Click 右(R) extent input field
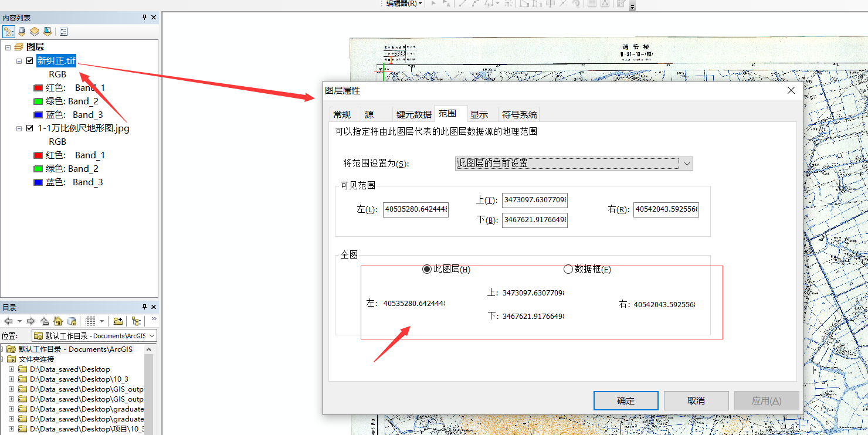868x435 pixels. click(666, 209)
